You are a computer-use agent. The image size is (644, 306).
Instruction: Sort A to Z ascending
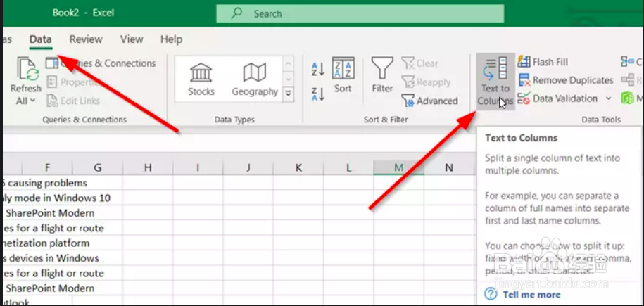[x=318, y=69]
